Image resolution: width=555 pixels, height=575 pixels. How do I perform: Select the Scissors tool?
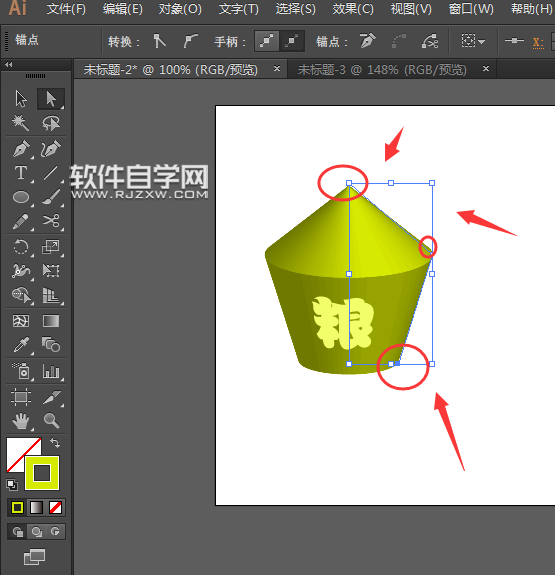click(51, 221)
